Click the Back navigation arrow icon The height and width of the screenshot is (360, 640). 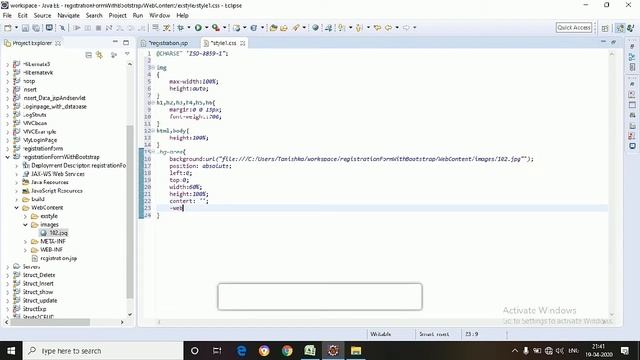point(388,28)
